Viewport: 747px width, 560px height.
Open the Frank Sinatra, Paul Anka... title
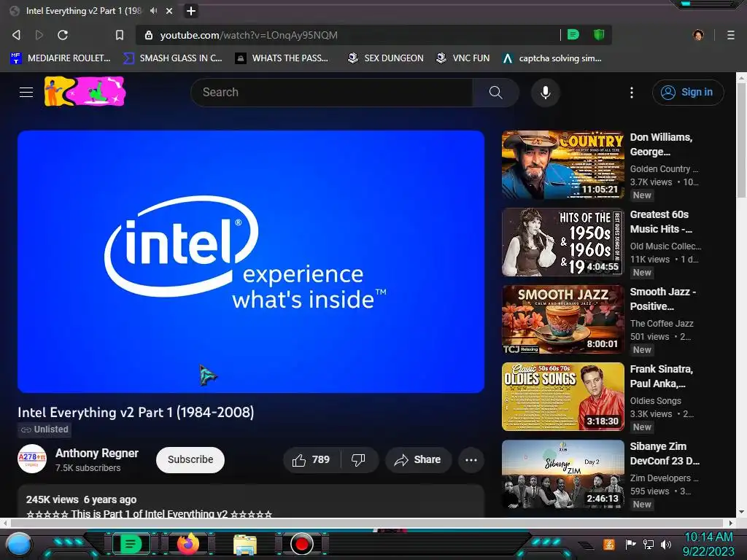point(661,376)
